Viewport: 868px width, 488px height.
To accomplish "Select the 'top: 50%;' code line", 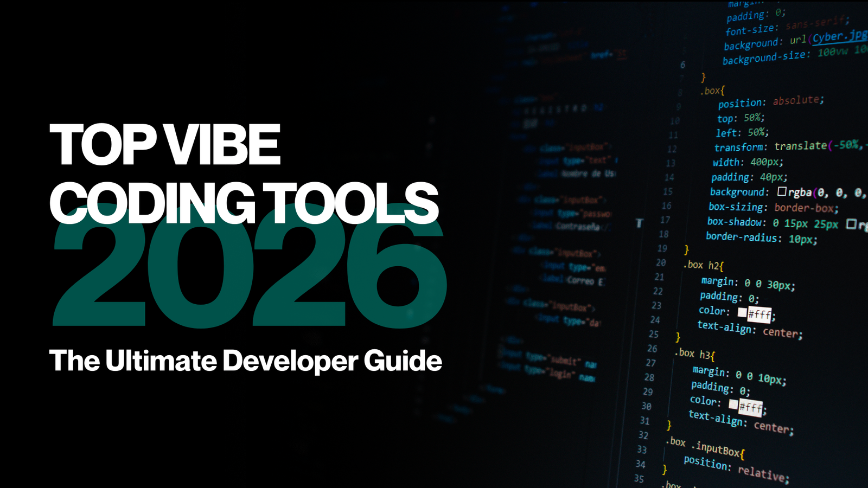I will tap(741, 118).
